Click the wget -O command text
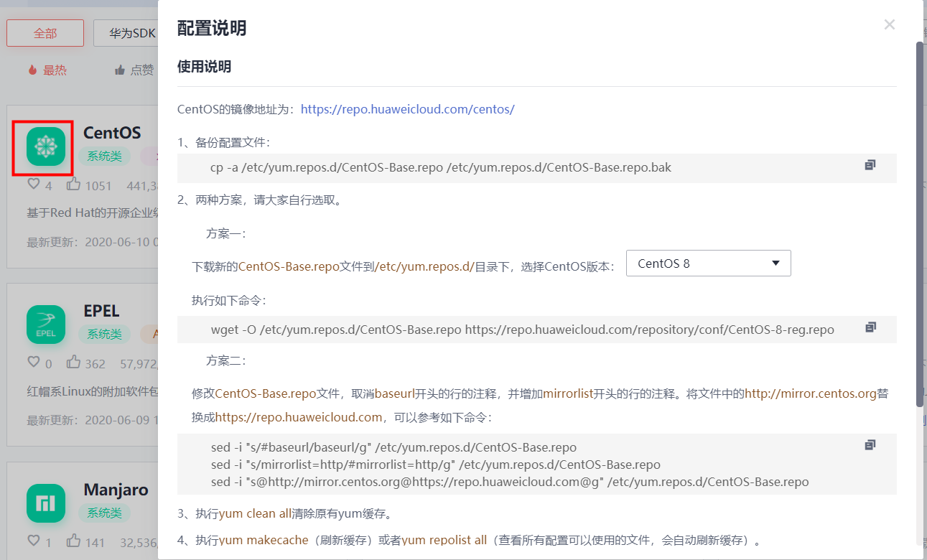Image resolution: width=927 pixels, height=560 pixels. click(523, 330)
